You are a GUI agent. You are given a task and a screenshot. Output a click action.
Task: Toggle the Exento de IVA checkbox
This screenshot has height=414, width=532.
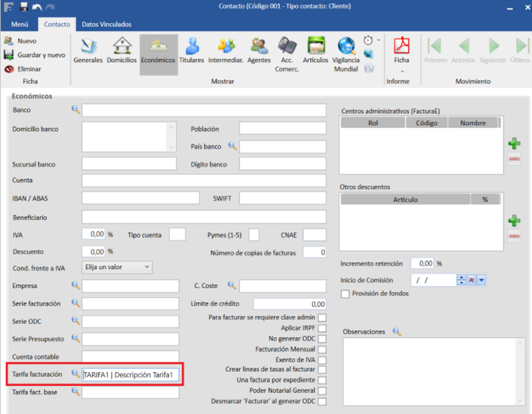[x=322, y=359]
